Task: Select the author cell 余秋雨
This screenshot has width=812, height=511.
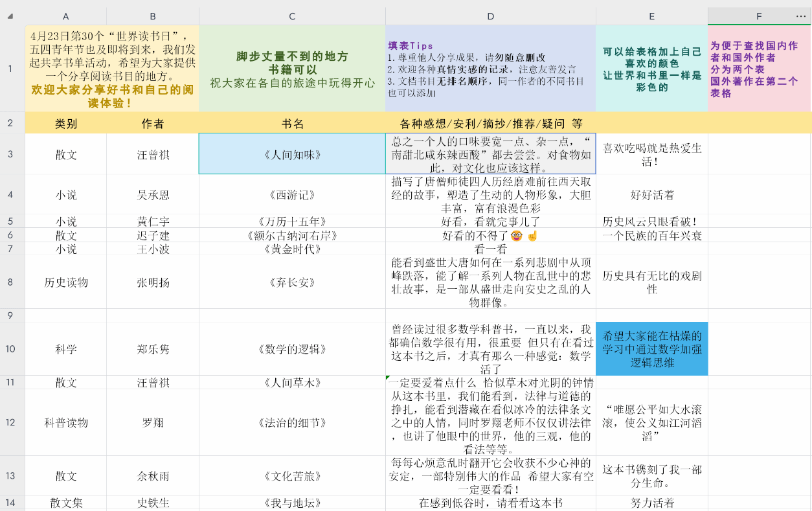Action: (x=153, y=476)
